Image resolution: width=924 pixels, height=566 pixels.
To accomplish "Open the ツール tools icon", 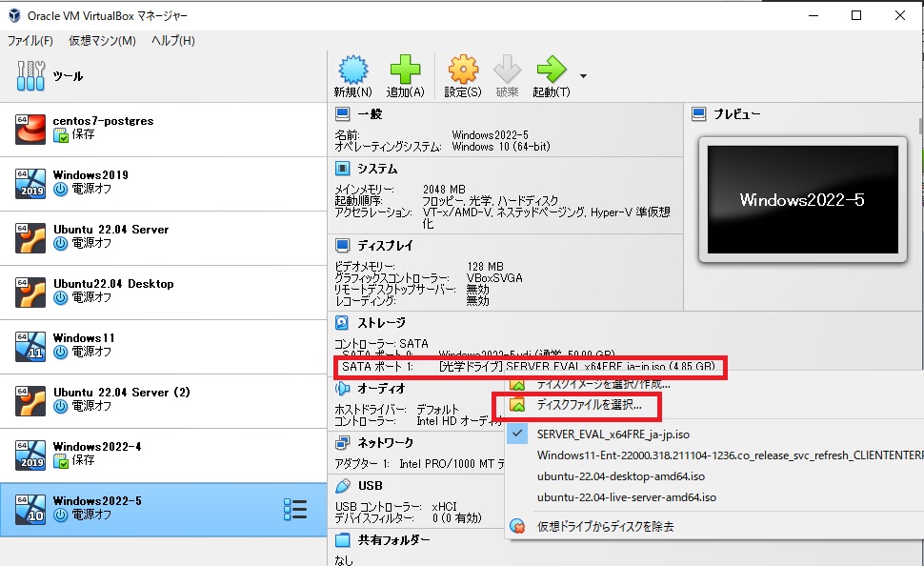I will pyautogui.click(x=30, y=76).
